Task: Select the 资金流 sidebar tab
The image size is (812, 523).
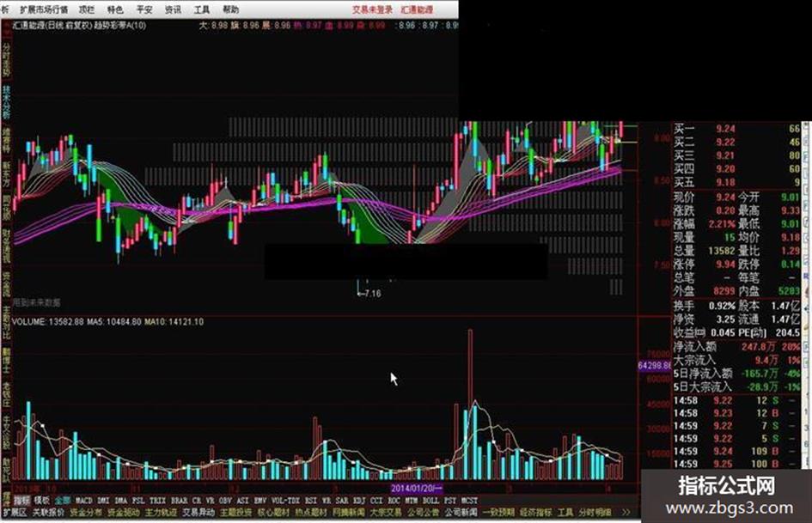Action: pos(6,284)
